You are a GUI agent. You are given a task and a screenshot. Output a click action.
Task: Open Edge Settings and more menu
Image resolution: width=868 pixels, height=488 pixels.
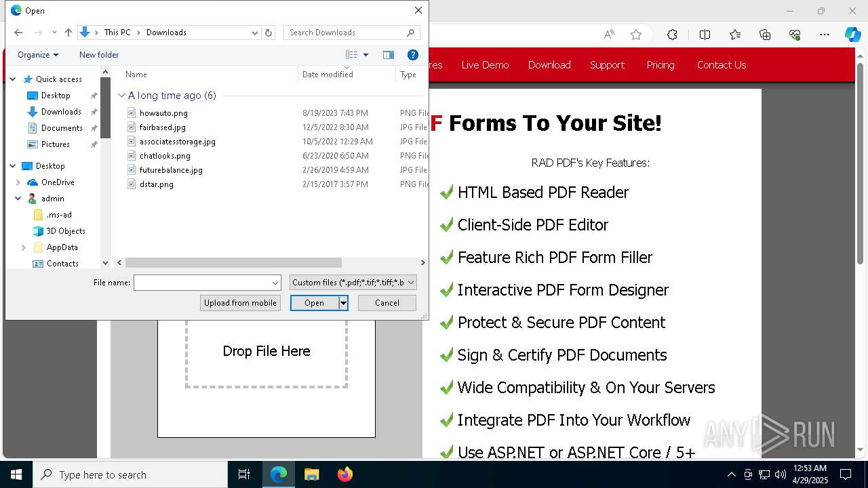coord(825,35)
